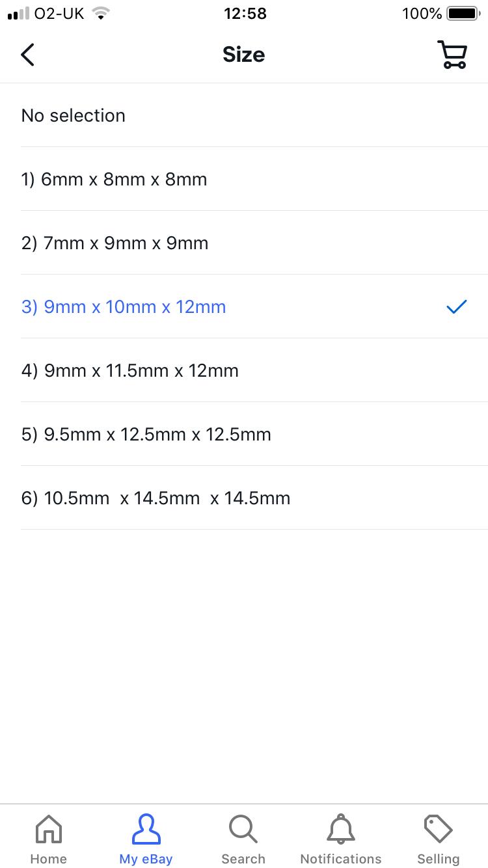
Task: Tap the back arrow icon
Action: click(27, 55)
